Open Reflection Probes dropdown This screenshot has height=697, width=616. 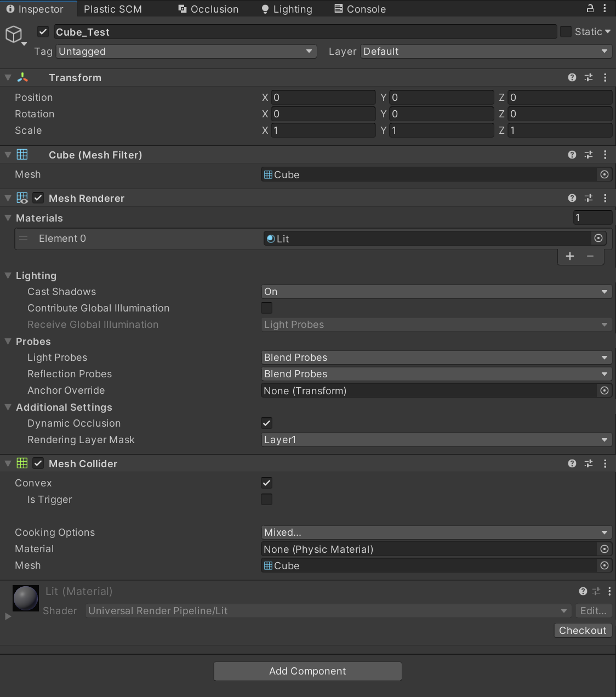click(x=437, y=374)
